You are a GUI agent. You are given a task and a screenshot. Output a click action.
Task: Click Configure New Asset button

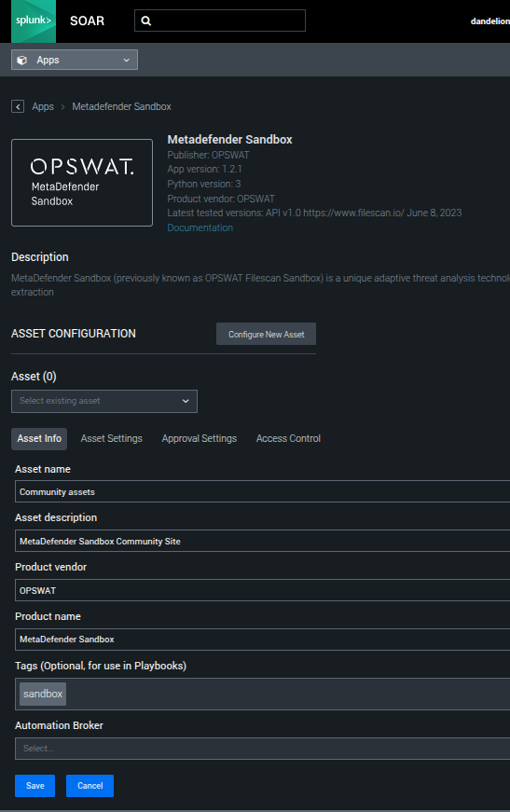click(x=266, y=334)
